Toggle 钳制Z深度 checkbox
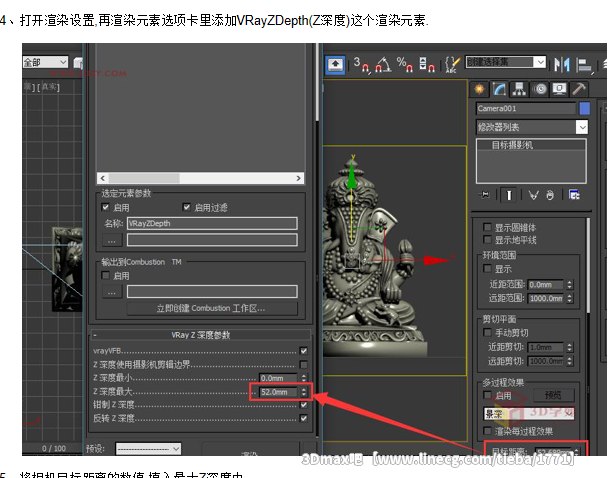614x478 pixels. [303, 405]
